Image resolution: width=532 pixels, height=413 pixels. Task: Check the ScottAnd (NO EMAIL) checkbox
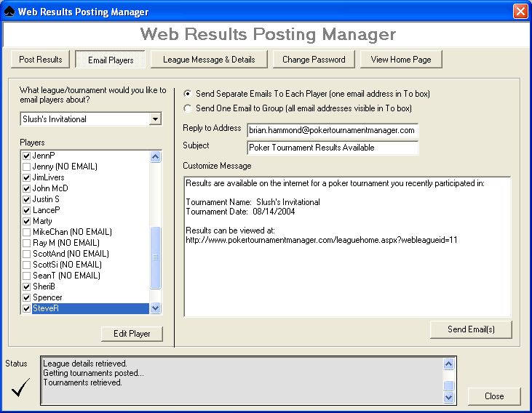tap(26, 254)
